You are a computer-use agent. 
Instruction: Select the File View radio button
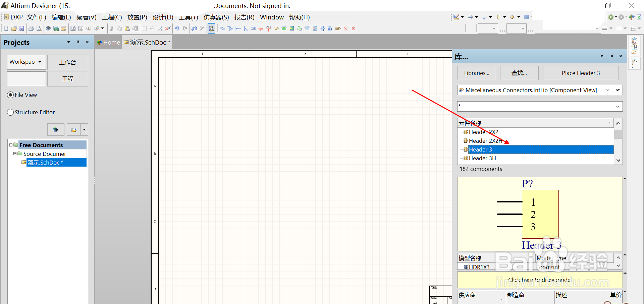10,95
